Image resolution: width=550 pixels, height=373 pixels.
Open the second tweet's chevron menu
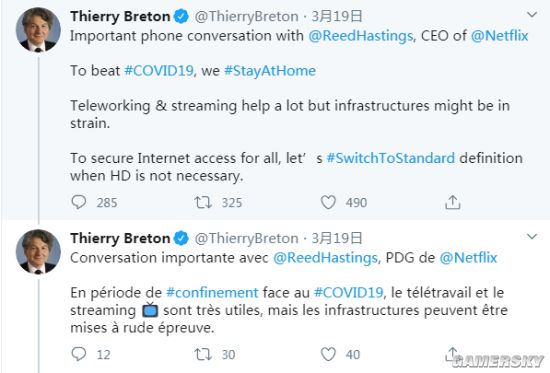pyautogui.click(x=532, y=237)
